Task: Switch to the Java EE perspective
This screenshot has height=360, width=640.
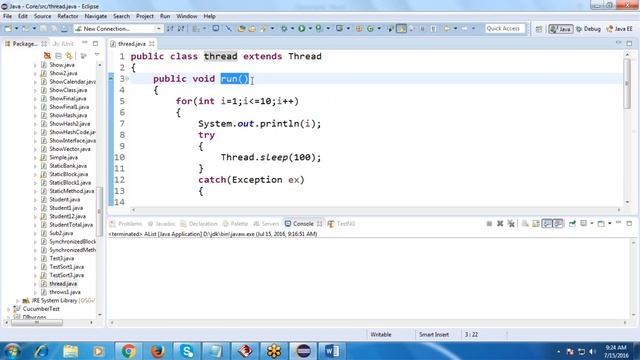Action: pyautogui.click(x=620, y=29)
